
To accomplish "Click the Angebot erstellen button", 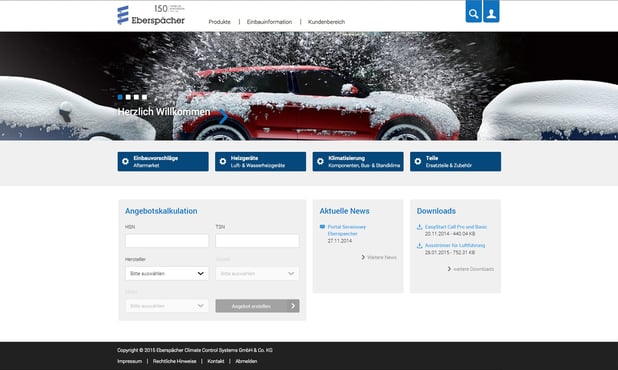I will click(257, 306).
